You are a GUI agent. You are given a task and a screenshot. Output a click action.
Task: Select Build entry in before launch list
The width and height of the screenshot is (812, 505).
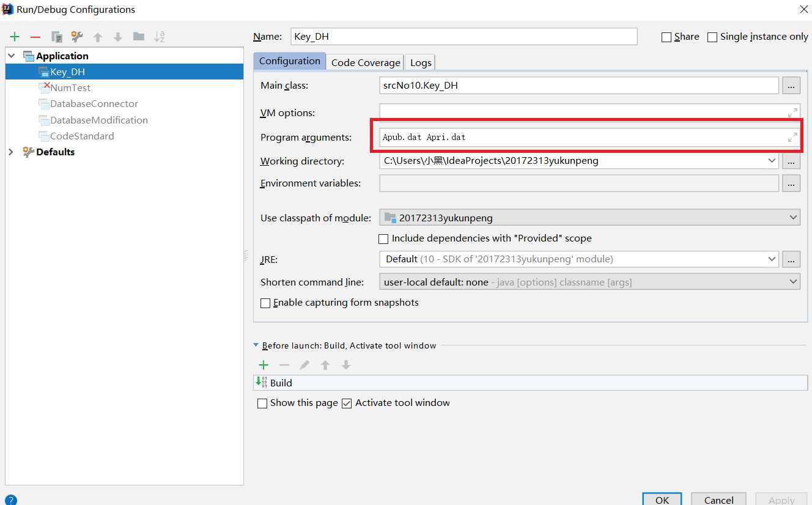click(x=531, y=383)
